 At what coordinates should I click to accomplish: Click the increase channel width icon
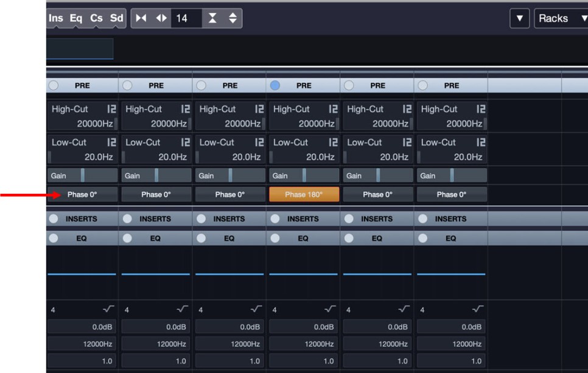pos(161,18)
